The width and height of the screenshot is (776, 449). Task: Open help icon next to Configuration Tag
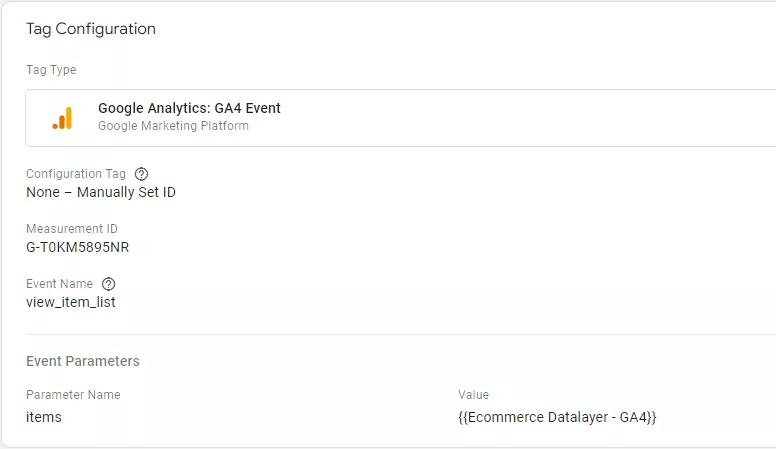pos(141,174)
